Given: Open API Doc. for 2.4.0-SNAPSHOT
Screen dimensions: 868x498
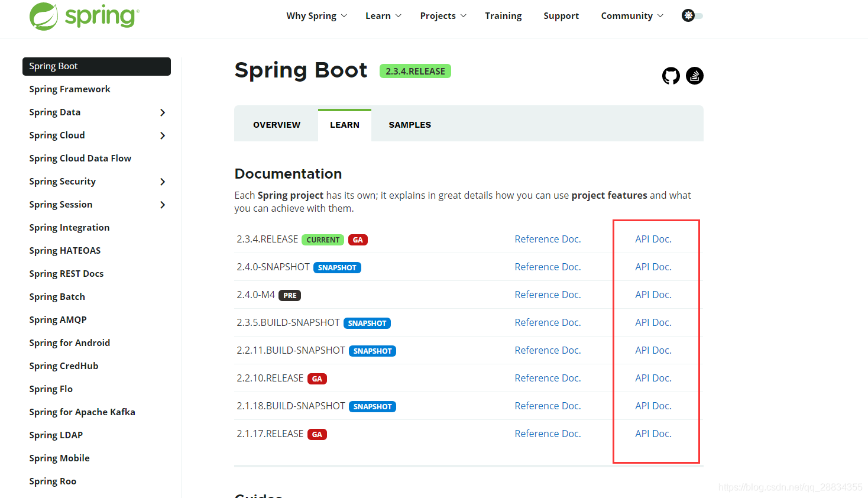Looking at the screenshot, I should [x=653, y=267].
